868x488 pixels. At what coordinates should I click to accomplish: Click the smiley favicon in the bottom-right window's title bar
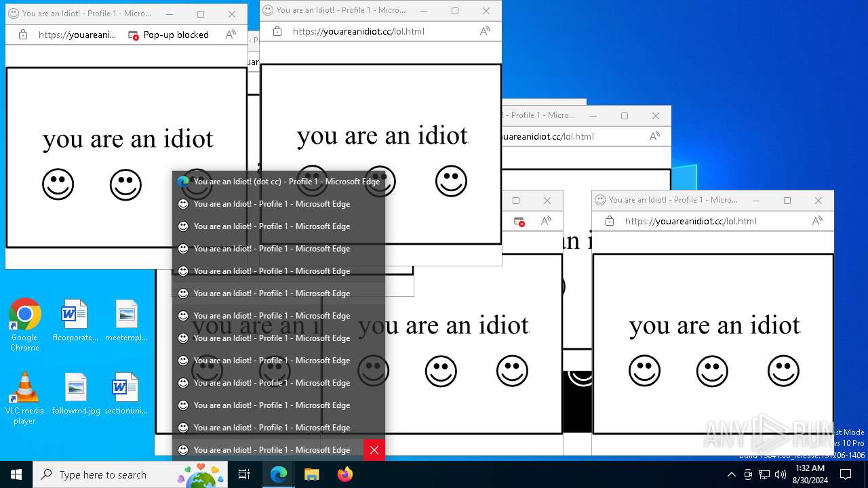599,200
